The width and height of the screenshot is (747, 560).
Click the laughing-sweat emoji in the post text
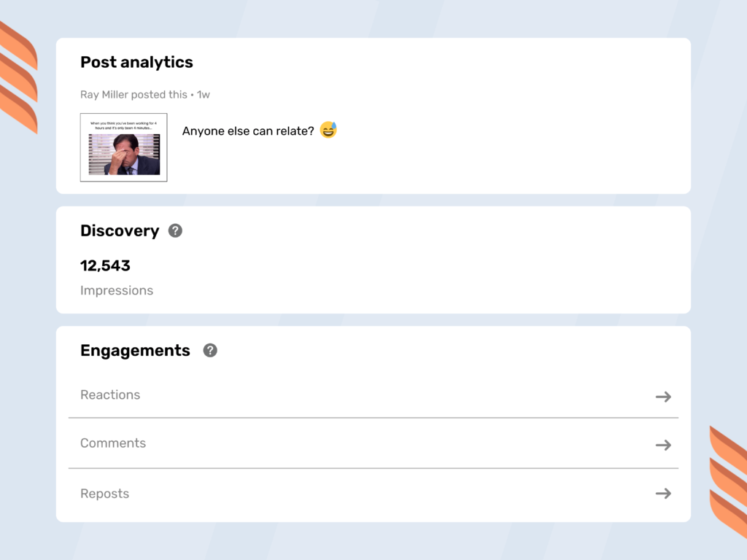pos(328,131)
